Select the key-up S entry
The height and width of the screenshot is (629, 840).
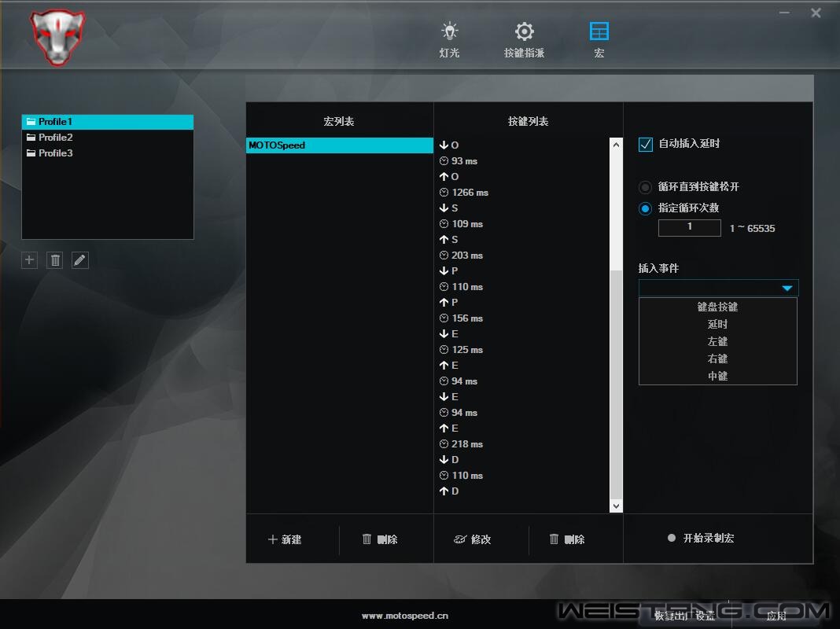tap(449, 239)
